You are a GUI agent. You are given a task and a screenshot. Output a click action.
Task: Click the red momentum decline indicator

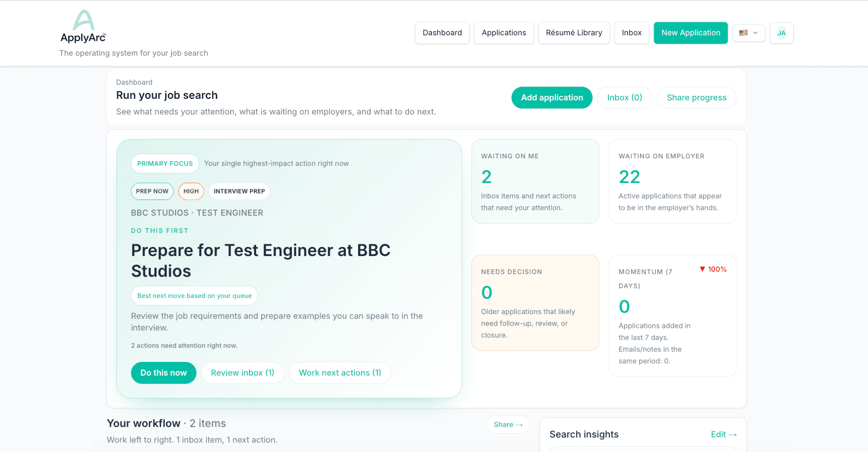click(713, 269)
